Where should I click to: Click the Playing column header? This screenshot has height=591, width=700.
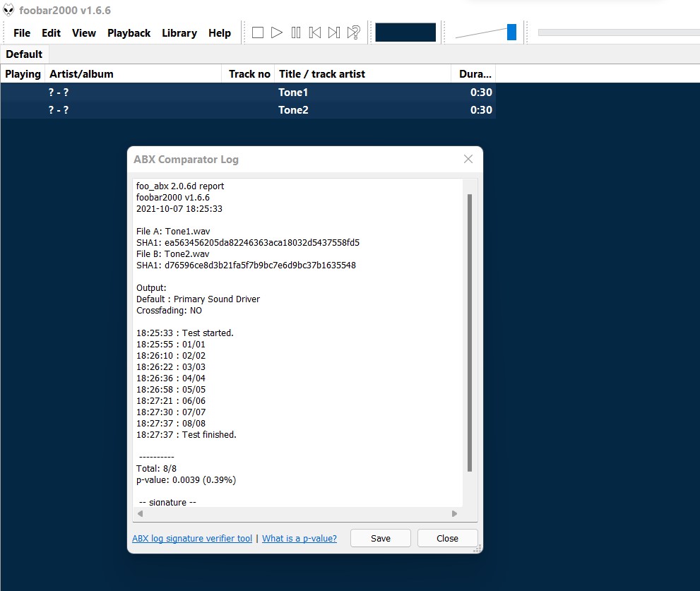point(23,74)
